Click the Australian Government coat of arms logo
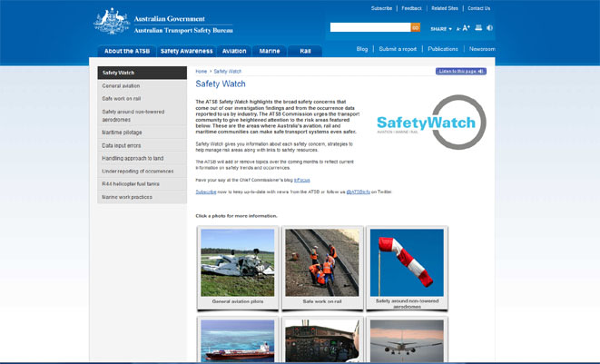This screenshot has height=364, width=600. click(112, 22)
